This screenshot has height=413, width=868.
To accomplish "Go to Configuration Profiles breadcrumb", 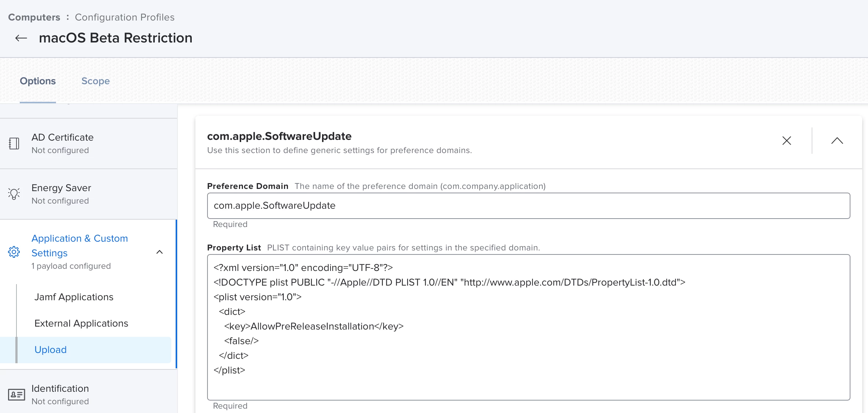I will tap(124, 17).
